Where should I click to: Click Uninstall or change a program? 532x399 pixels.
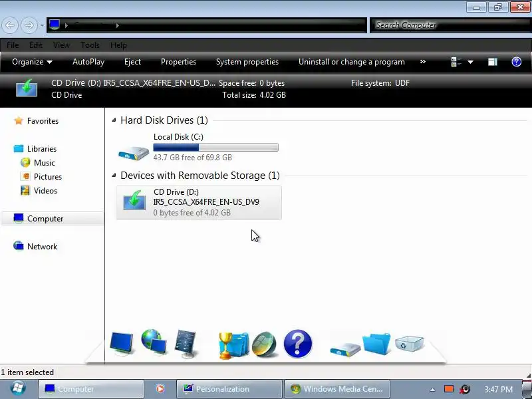[352, 62]
